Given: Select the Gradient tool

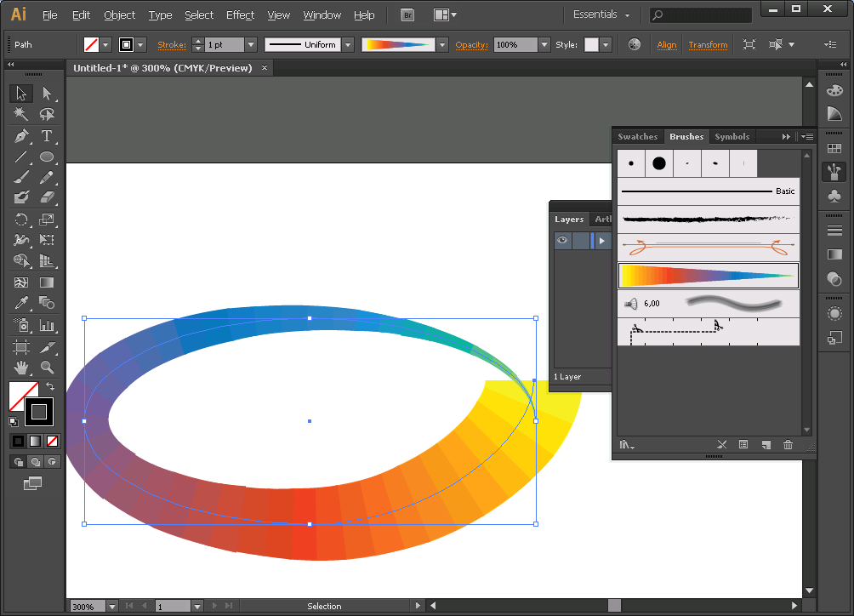Looking at the screenshot, I should point(47,282).
